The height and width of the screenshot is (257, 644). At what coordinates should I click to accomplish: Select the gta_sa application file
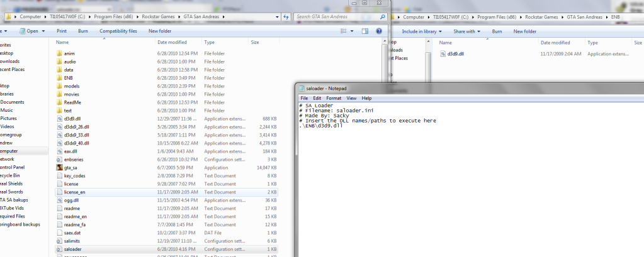click(x=71, y=168)
